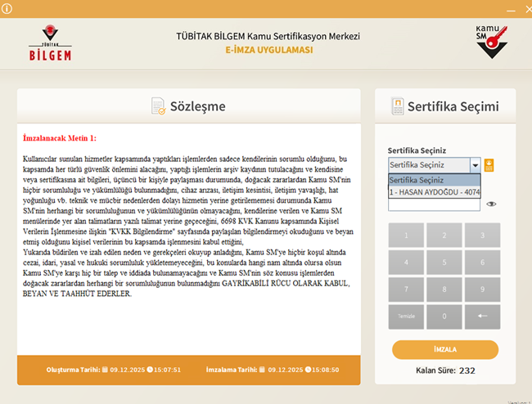Tap keypad digit 6
This screenshot has height=404, width=532.
tap(482, 263)
